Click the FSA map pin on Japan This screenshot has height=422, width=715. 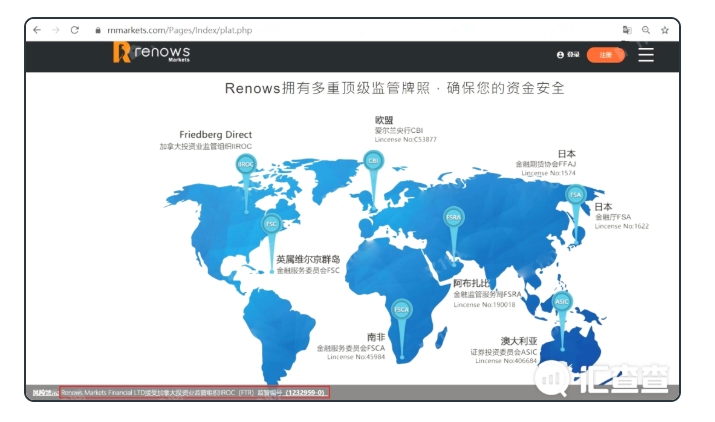[576, 195]
